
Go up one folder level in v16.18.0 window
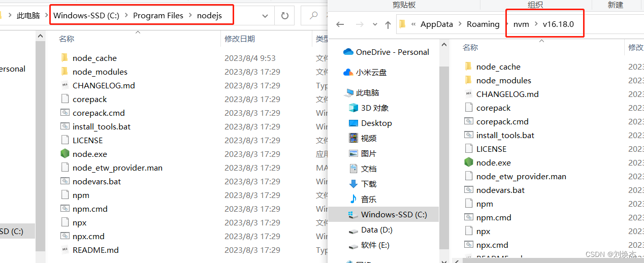click(x=388, y=24)
